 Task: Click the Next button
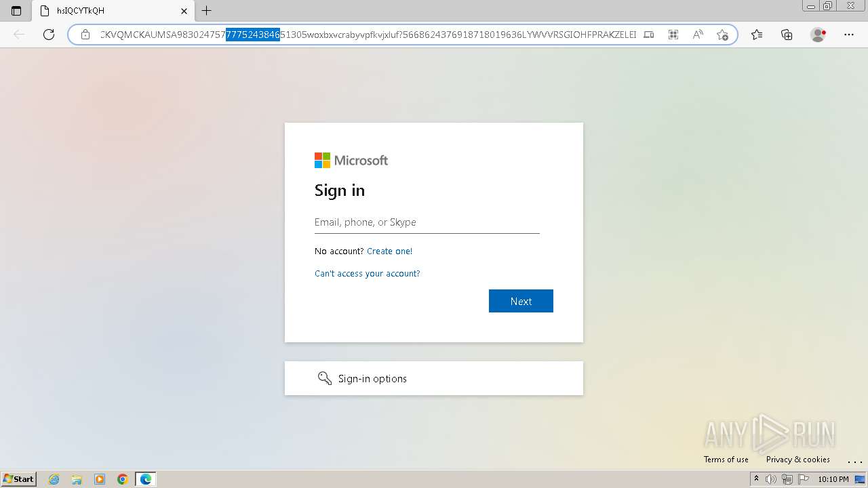[521, 301]
